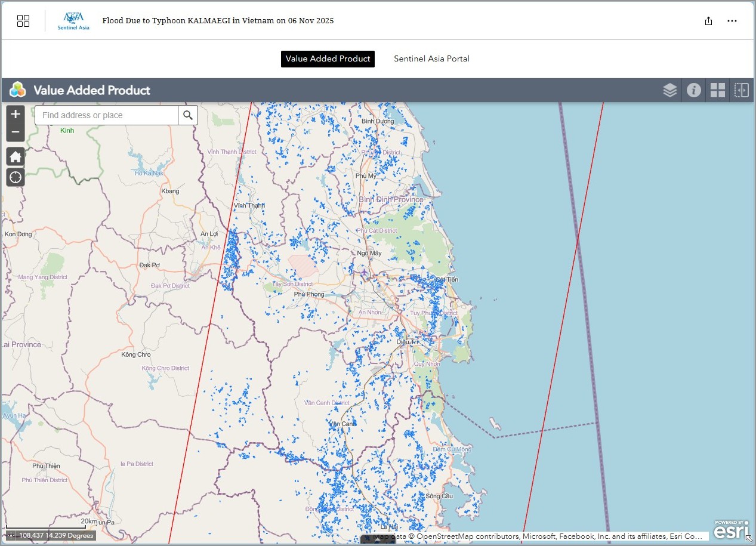Activate the swipe comparison tool
Viewport: 756px width, 546px height.
pos(741,90)
